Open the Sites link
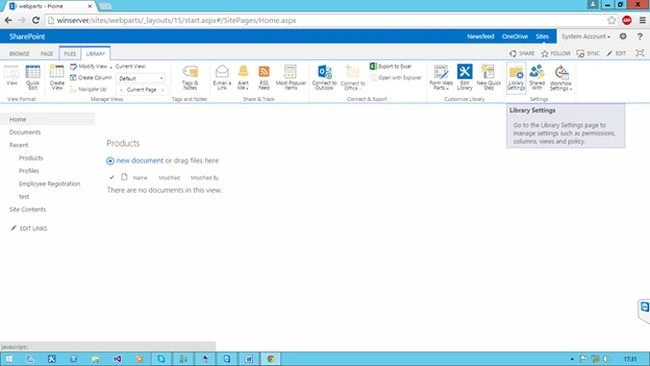This screenshot has height=366, width=650. [542, 36]
